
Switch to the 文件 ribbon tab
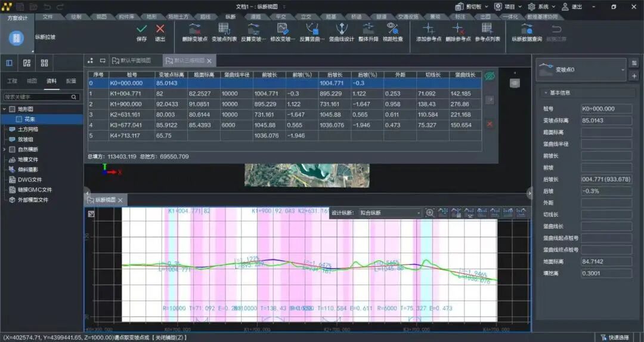point(48,17)
